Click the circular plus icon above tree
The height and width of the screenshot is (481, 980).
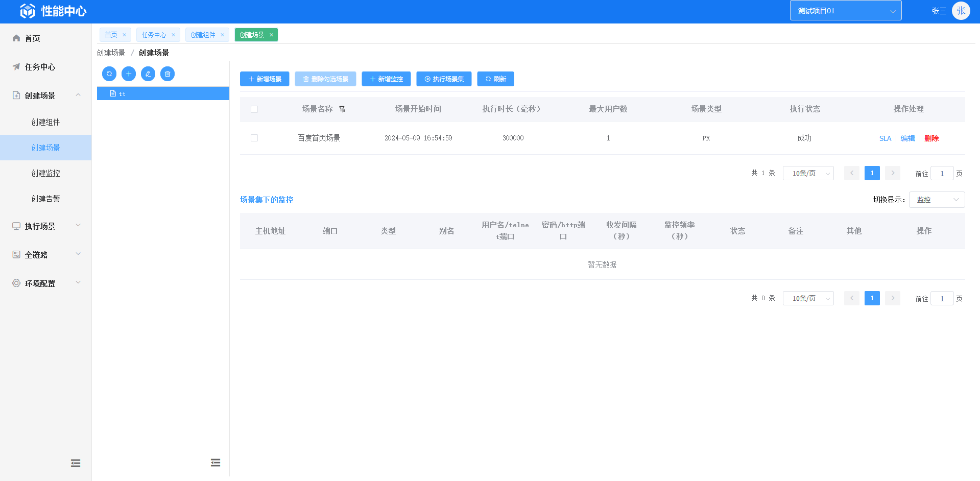point(129,74)
